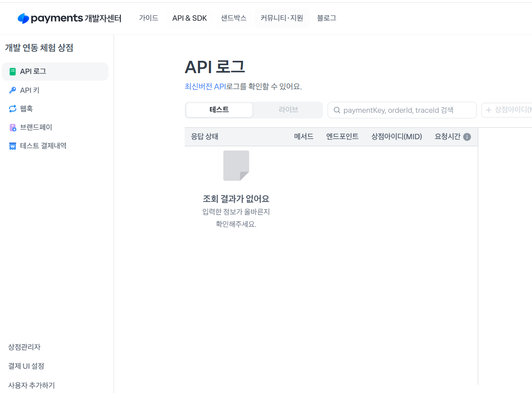The height and width of the screenshot is (393, 532).
Task: Switch to the 라이브 tab
Action: pyautogui.click(x=288, y=110)
